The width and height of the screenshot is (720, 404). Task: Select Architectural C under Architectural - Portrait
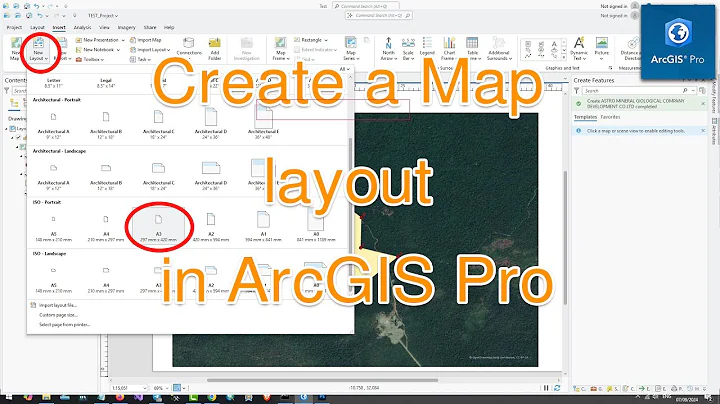coord(158,124)
